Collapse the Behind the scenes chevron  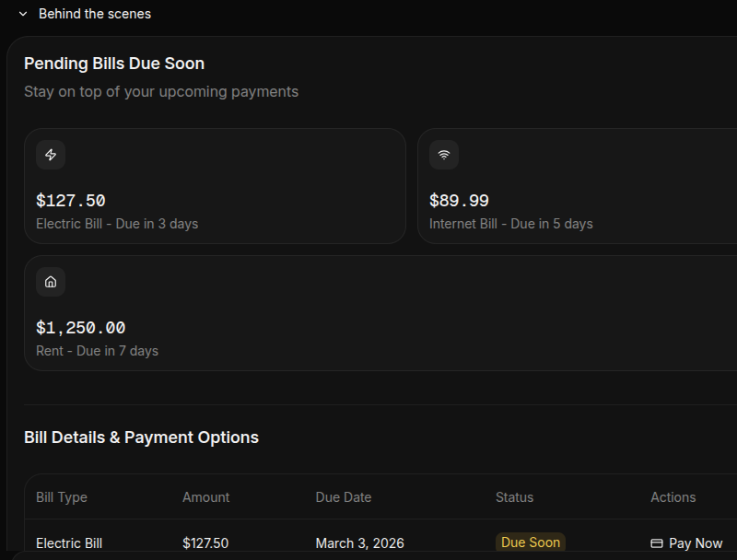[23, 14]
